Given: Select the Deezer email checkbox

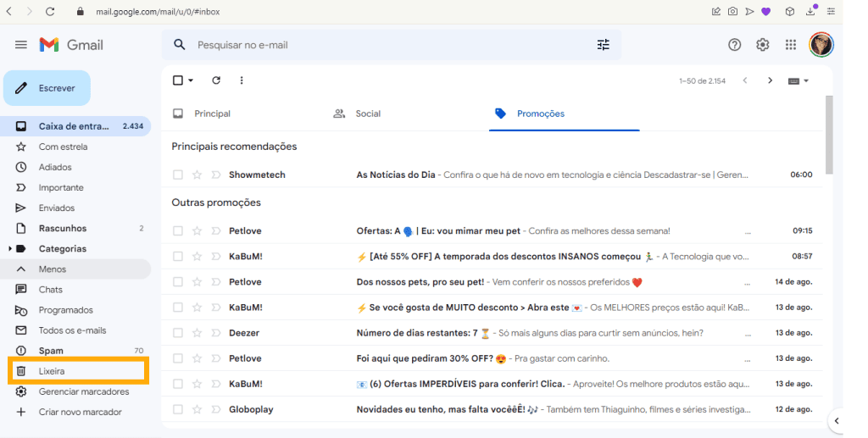Looking at the screenshot, I should (178, 333).
